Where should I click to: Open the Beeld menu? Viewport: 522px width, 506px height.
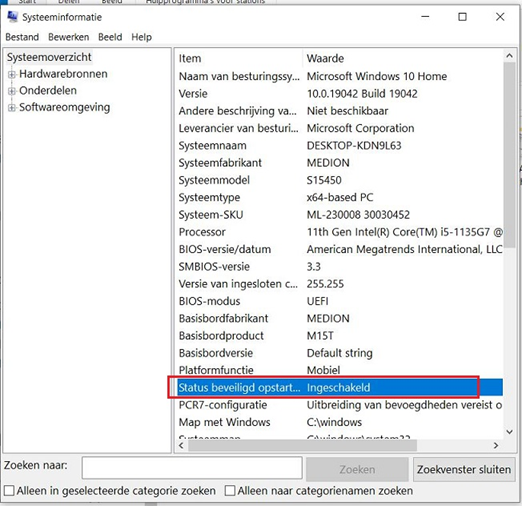click(110, 37)
